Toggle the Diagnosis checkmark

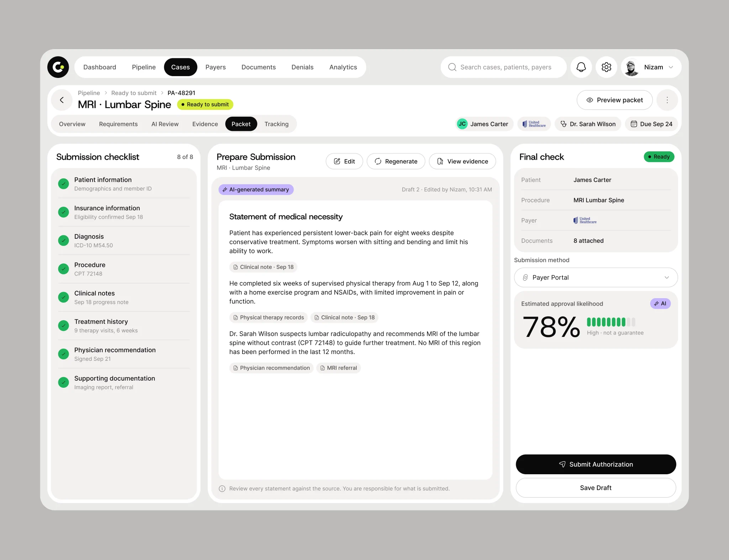pyautogui.click(x=63, y=241)
